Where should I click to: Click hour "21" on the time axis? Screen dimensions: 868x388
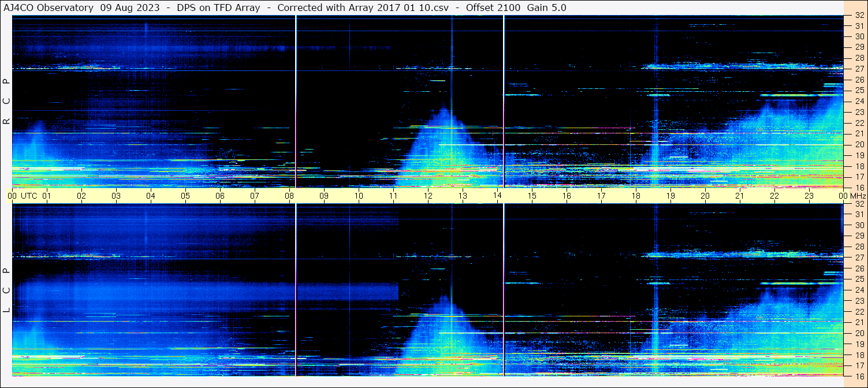tap(740, 196)
